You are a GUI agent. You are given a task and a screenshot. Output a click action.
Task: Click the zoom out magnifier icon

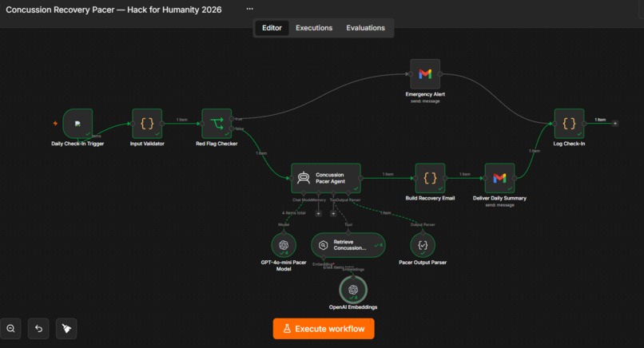(10, 329)
